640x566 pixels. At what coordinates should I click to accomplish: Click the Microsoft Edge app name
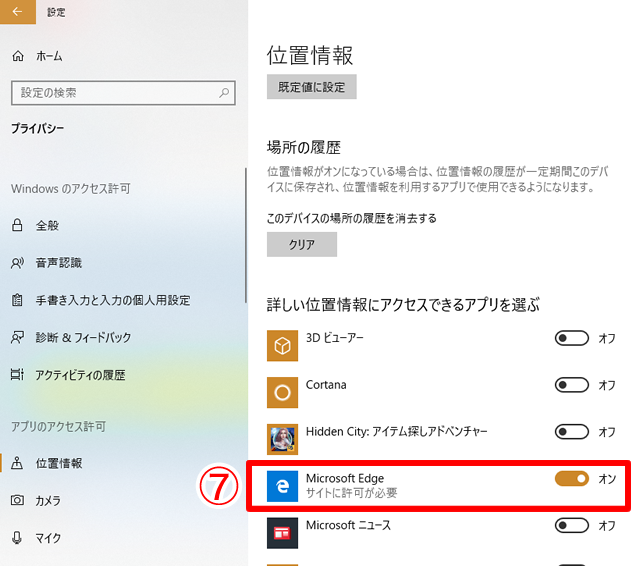click(x=345, y=478)
